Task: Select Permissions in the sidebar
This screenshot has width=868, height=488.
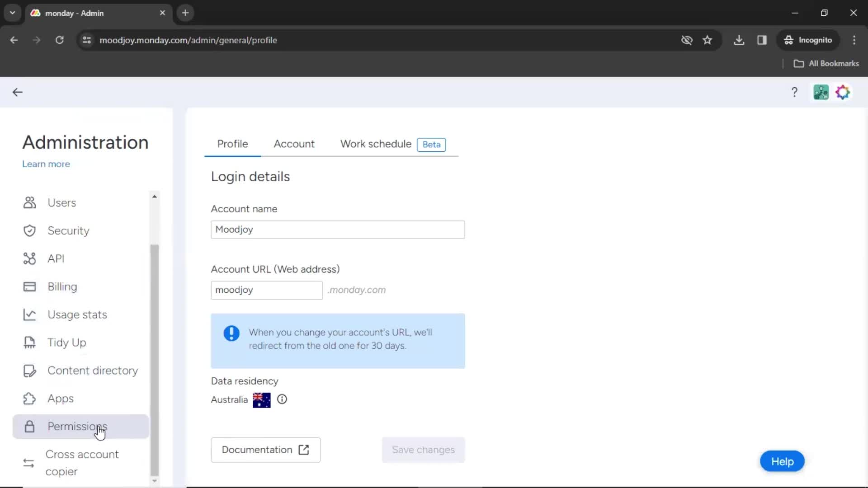Action: (x=80, y=427)
